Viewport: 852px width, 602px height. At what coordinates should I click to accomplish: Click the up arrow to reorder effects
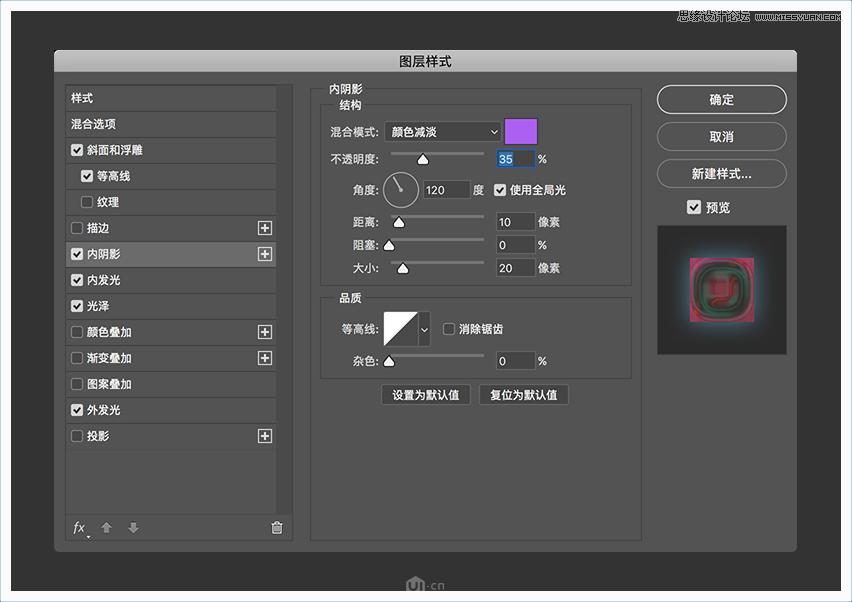point(106,528)
